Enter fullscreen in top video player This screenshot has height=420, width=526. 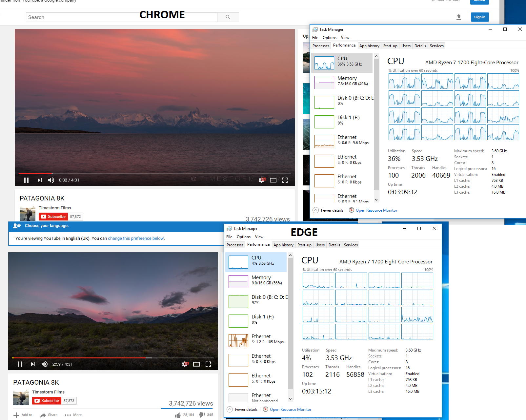pyautogui.click(x=285, y=180)
